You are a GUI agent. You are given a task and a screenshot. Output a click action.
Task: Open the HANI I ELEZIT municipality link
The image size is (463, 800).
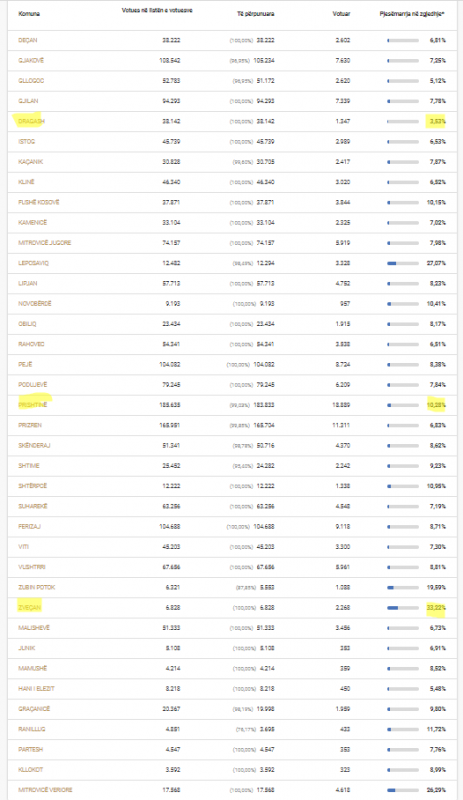tap(36, 688)
